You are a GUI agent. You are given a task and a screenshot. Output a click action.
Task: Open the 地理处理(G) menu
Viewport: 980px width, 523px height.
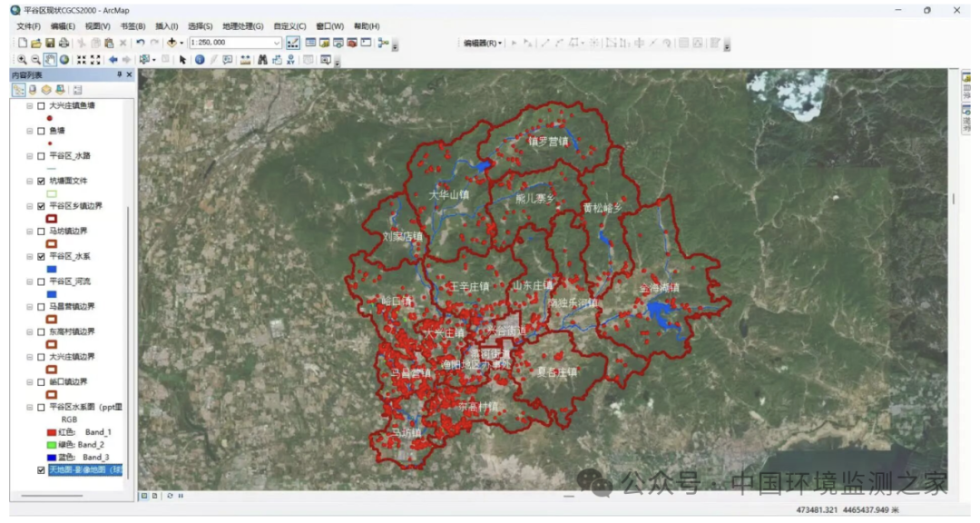243,26
